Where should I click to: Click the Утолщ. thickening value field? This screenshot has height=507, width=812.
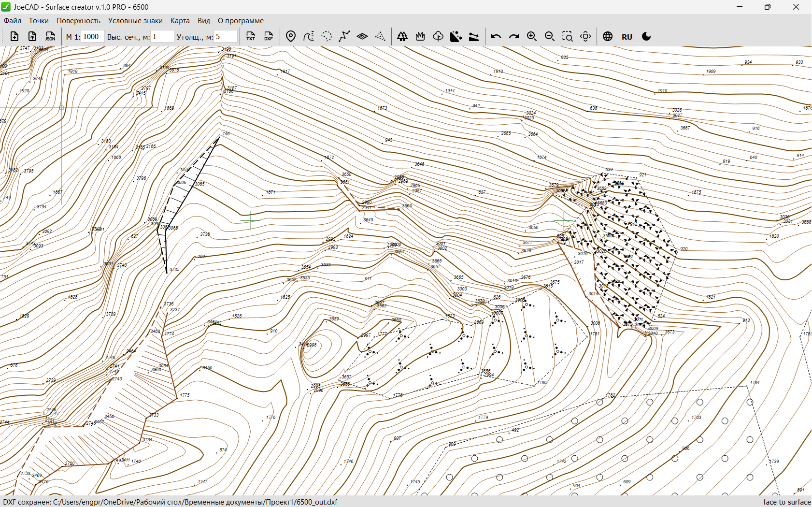pos(226,37)
